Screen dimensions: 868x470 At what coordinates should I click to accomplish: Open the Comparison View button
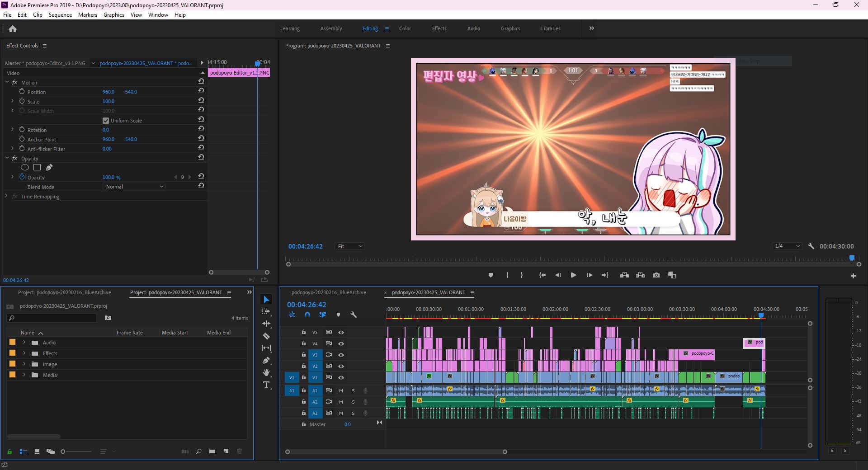click(x=672, y=275)
